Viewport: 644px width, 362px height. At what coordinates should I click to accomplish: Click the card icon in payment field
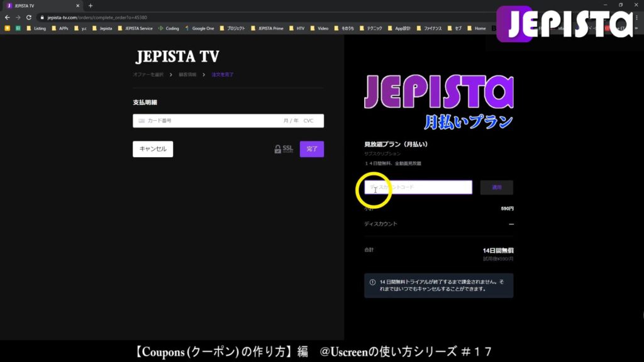[x=142, y=121]
